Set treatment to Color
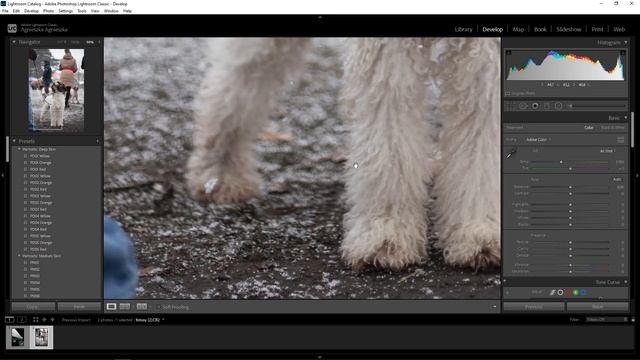640x360 pixels. point(589,128)
